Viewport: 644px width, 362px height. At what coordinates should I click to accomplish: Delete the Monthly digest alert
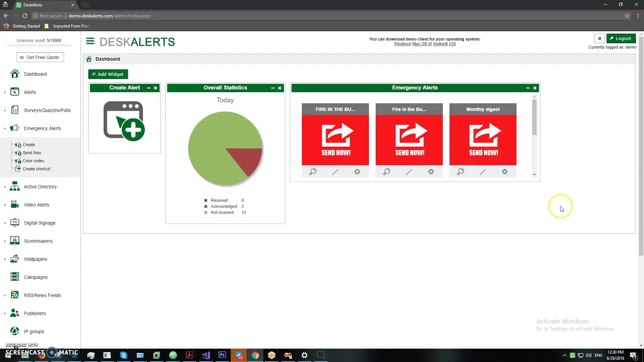point(505,171)
